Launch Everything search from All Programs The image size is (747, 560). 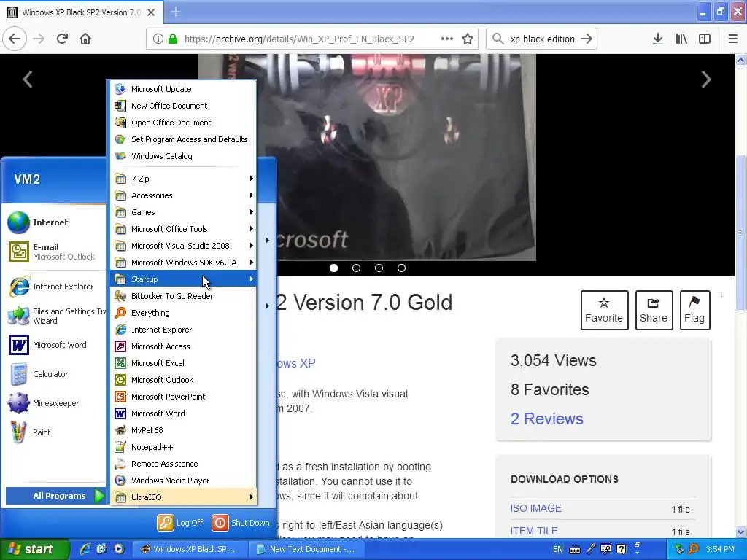[183, 313]
